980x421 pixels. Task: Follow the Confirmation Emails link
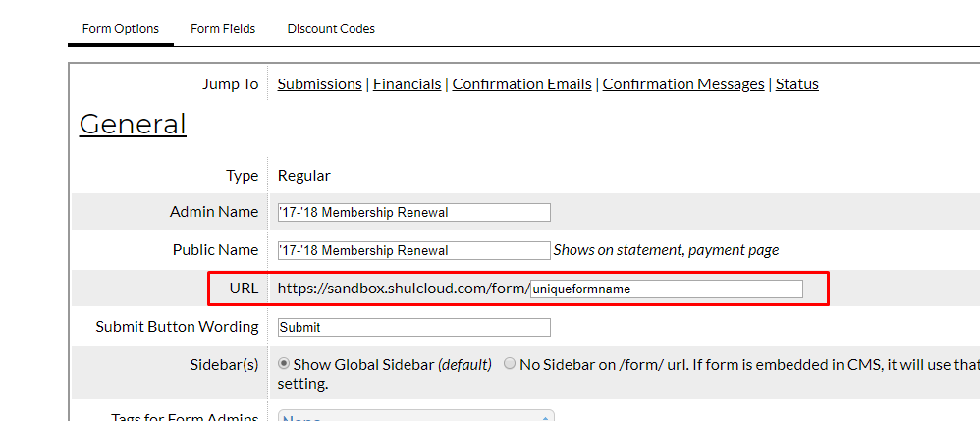pos(521,84)
